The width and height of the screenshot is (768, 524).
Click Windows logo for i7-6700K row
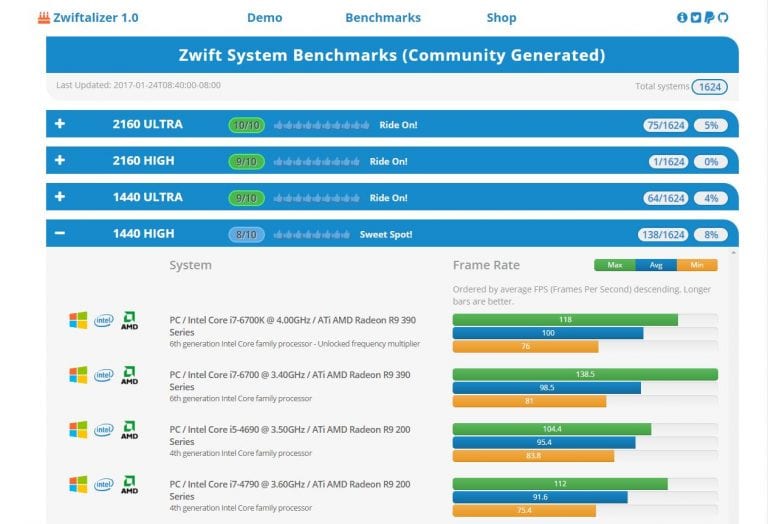78,320
